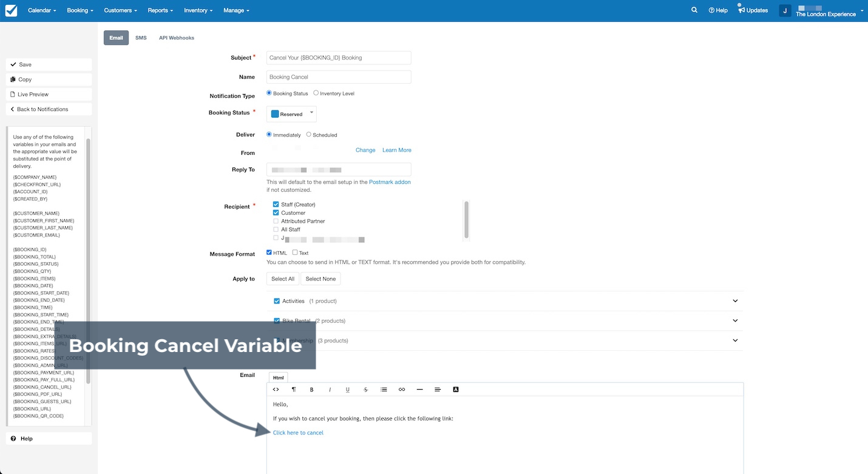Image resolution: width=868 pixels, height=474 pixels.
Task: Toggle HTML source code view icon
Action: 276,390
